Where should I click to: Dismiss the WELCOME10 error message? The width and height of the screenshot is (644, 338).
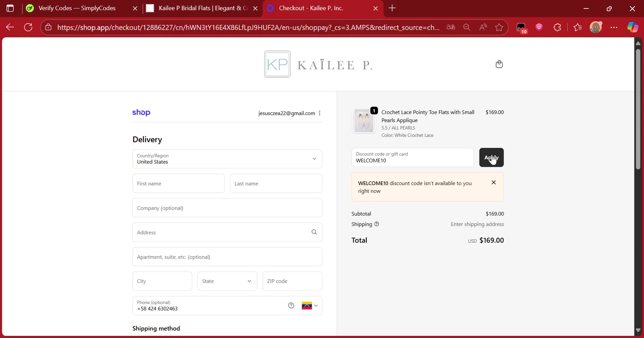[x=494, y=182]
